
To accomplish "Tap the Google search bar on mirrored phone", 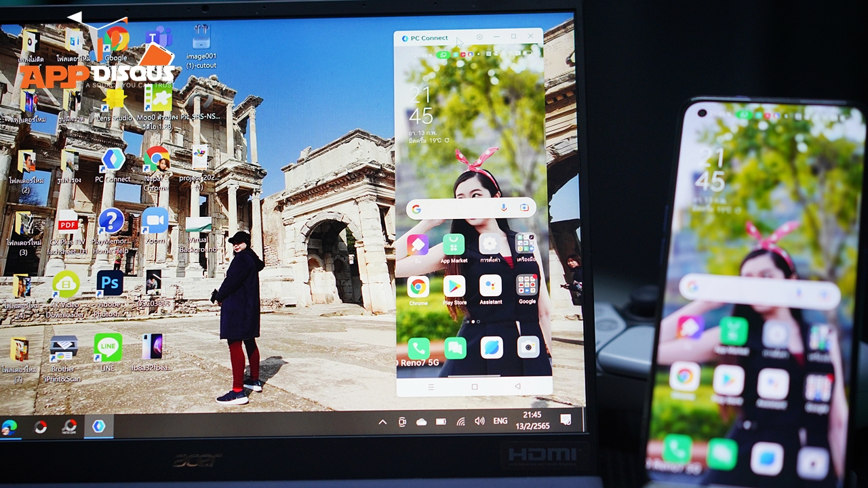I will [x=471, y=208].
